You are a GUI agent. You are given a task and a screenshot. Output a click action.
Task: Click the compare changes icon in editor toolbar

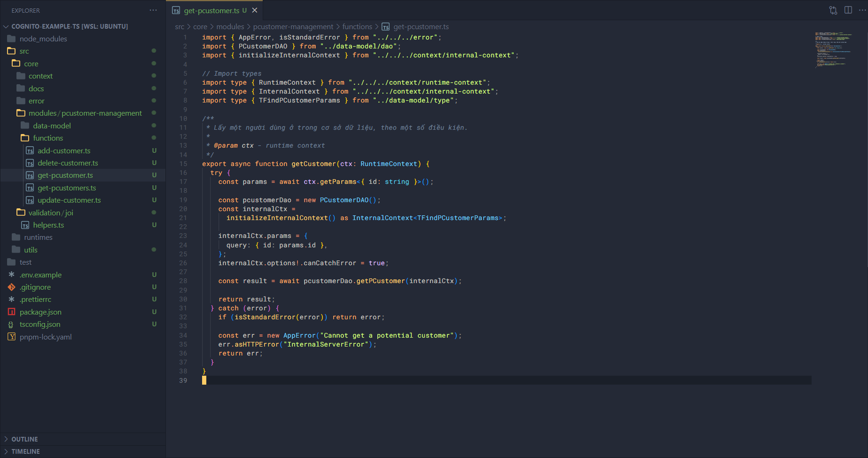(x=833, y=10)
